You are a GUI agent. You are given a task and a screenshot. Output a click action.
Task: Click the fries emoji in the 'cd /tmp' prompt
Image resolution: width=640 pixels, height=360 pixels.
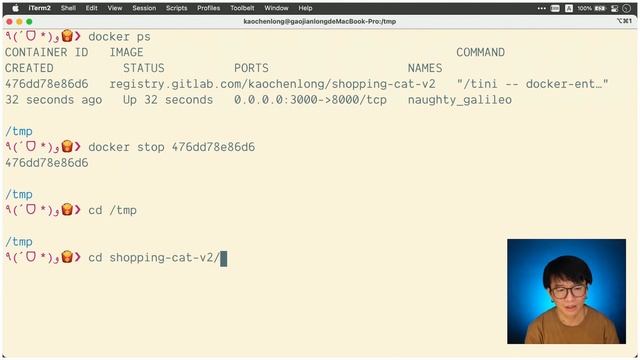(67, 209)
